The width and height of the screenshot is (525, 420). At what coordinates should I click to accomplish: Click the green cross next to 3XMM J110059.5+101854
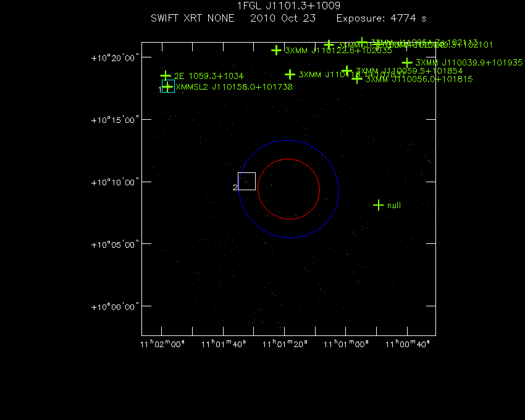pos(347,70)
